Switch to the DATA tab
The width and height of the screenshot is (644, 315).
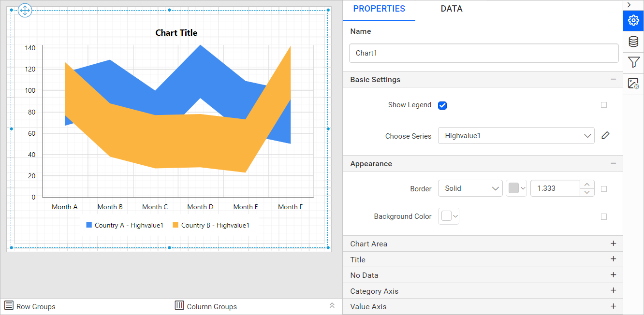pos(452,9)
